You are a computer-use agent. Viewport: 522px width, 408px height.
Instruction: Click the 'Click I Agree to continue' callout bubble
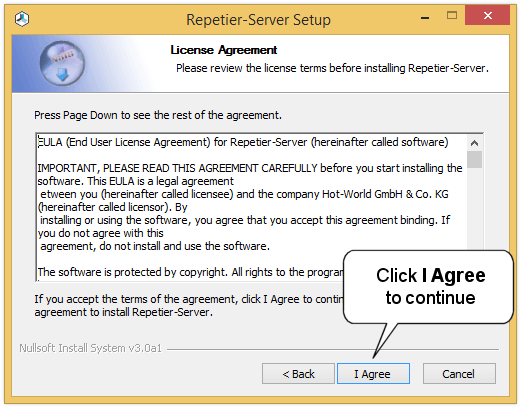point(429,287)
